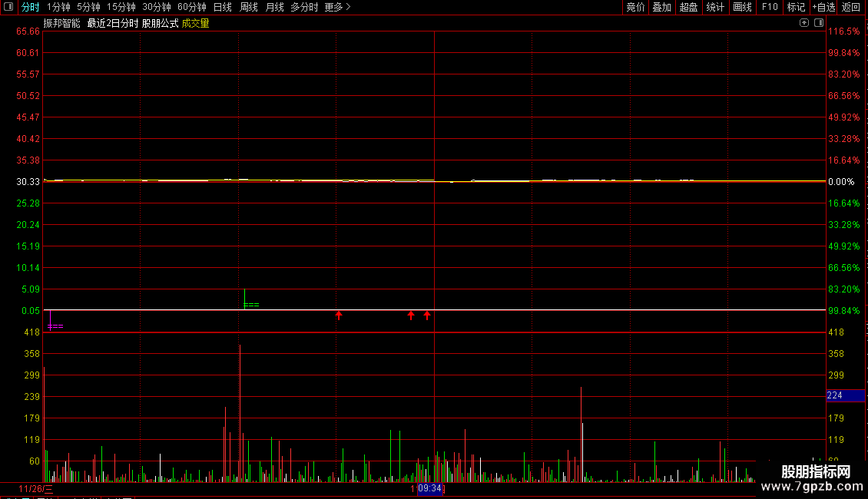Click 返回 to go back
This screenshot has height=499, width=868.
pos(851,7)
